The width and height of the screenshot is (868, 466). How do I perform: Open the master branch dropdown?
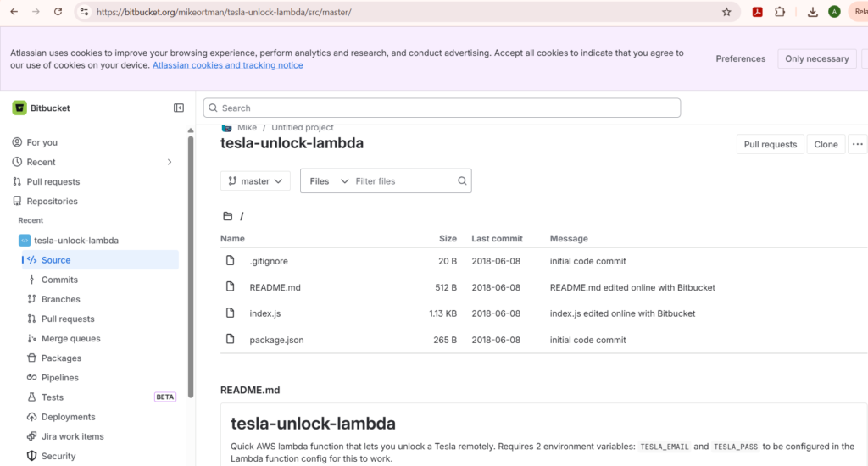255,181
